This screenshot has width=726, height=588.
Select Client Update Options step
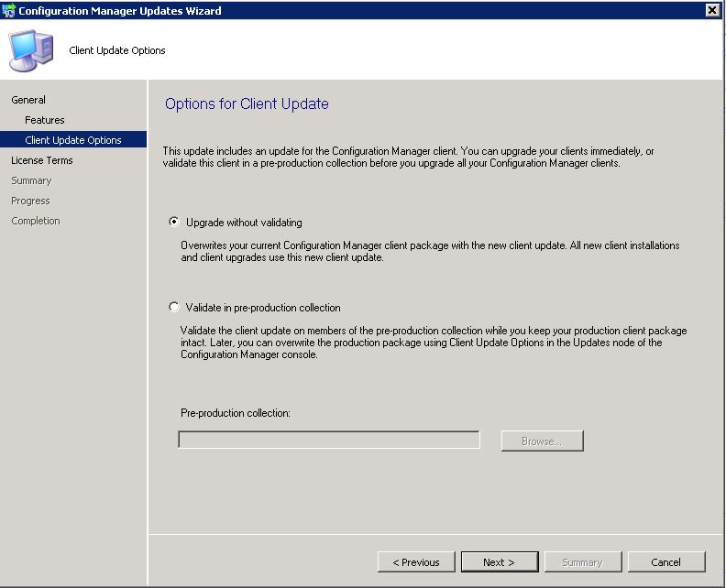coord(73,140)
